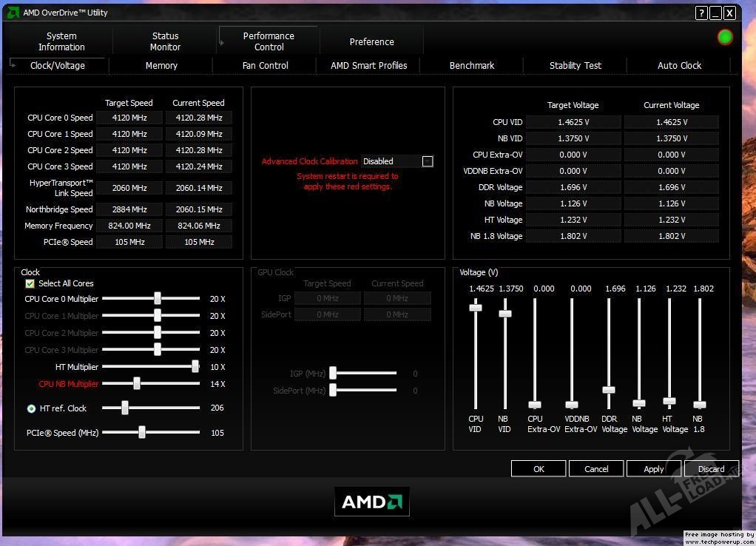Click the Discard button
Screen dimensions: 756x546
[x=711, y=468]
